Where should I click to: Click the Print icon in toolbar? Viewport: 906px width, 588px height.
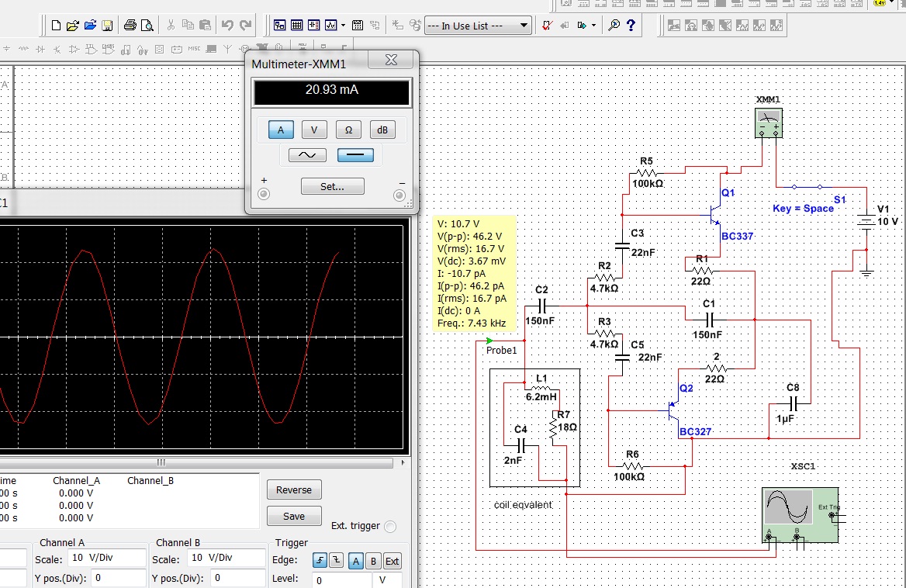130,26
